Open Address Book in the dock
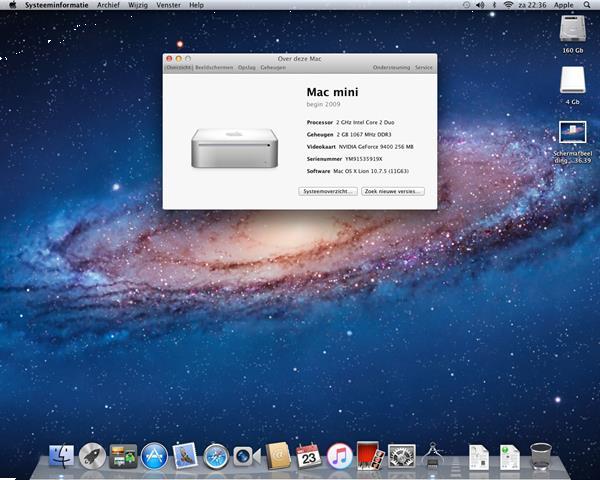This screenshot has width=600, height=480. pyautogui.click(x=278, y=456)
